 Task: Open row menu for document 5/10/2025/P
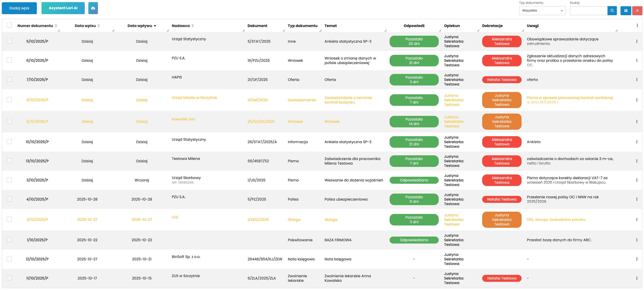[637, 41]
